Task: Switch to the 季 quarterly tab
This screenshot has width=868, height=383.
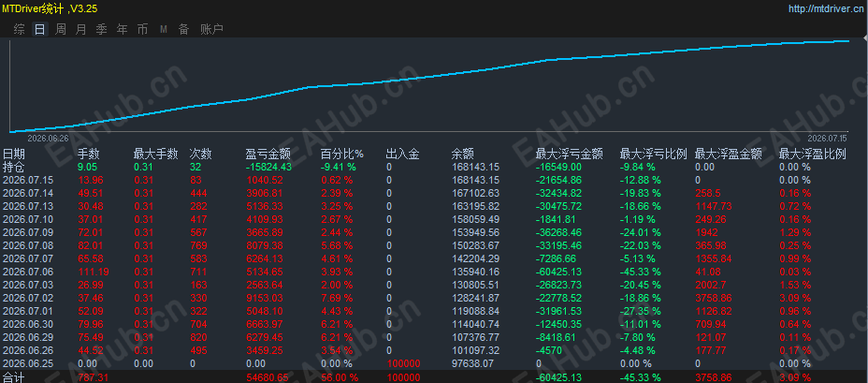Action: (x=101, y=29)
